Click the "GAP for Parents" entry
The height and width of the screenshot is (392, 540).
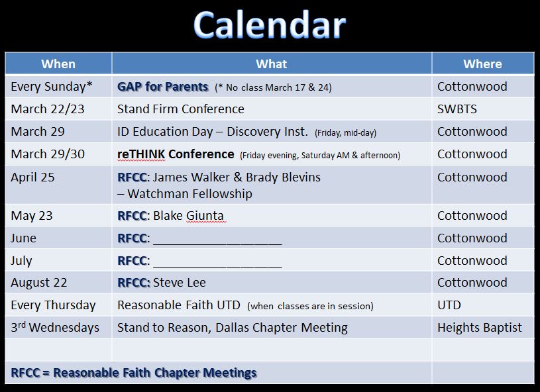pyautogui.click(x=163, y=87)
